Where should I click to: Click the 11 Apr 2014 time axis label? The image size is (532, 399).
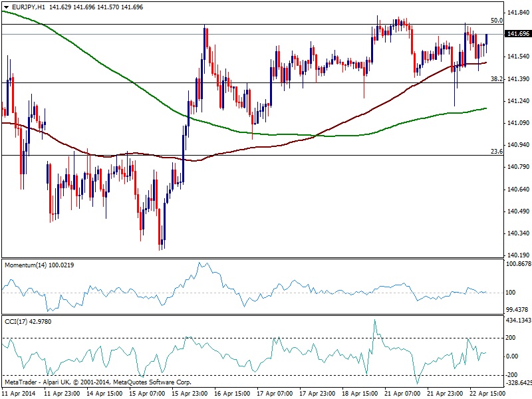19,394
